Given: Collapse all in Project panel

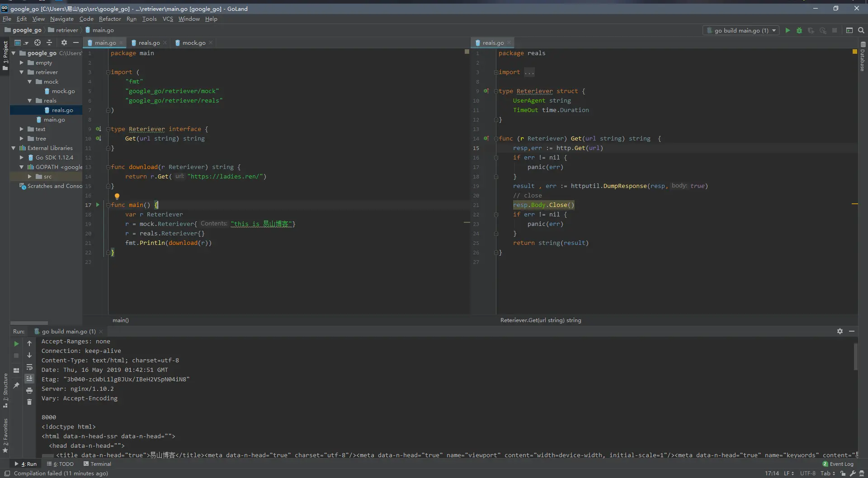Looking at the screenshot, I should [x=49, y=42].
